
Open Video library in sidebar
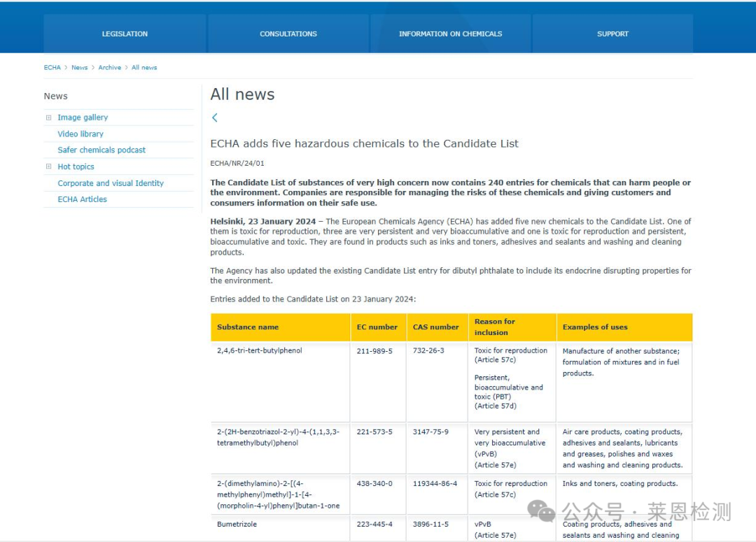point(80,134)
